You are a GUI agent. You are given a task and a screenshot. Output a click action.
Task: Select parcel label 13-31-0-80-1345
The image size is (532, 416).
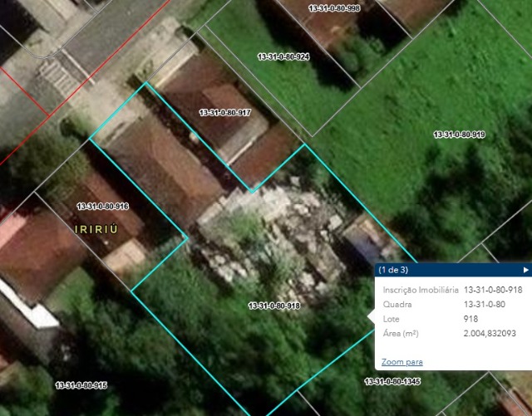[x=392, y=381]
